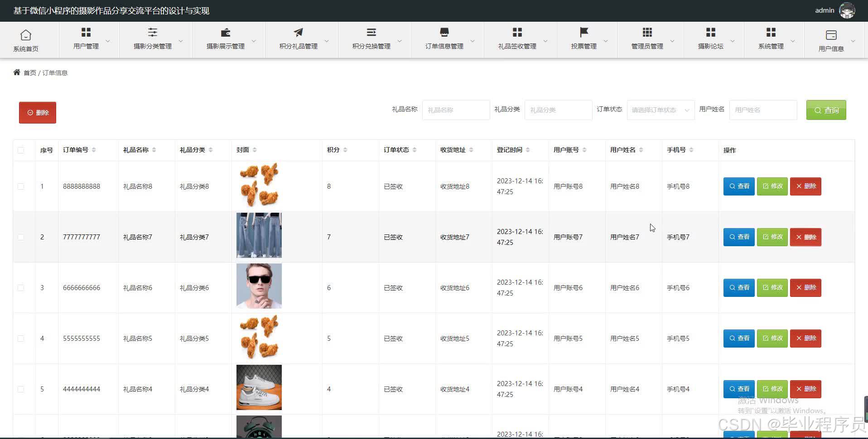The image size is (868, 439).
Task: Edit order 5555555555 with 修改
Action: (772, 339)
